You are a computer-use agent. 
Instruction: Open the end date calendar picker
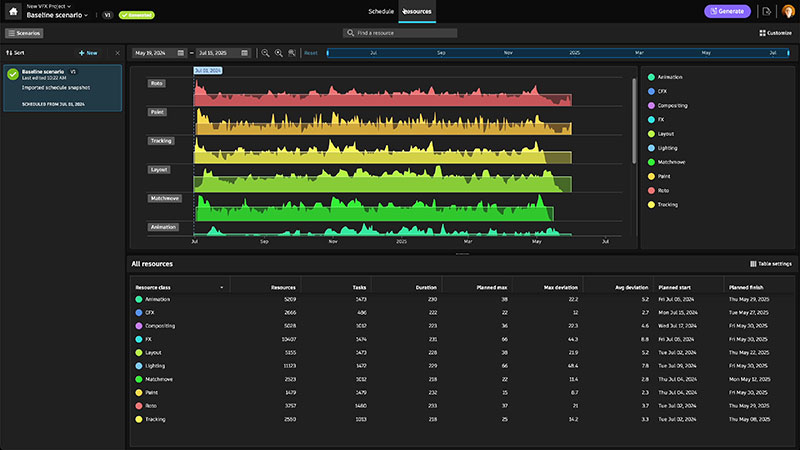click(x=246, y=52)
